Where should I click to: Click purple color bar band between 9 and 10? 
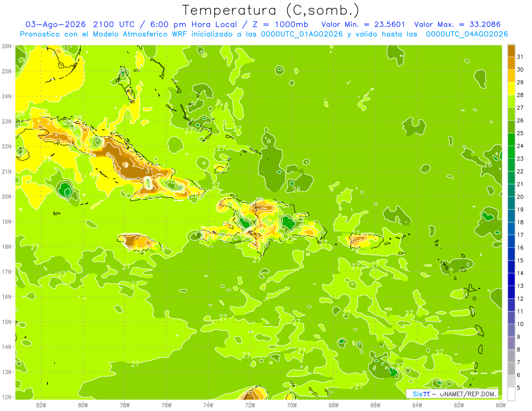pyautogui.click(x=512, y=330)
